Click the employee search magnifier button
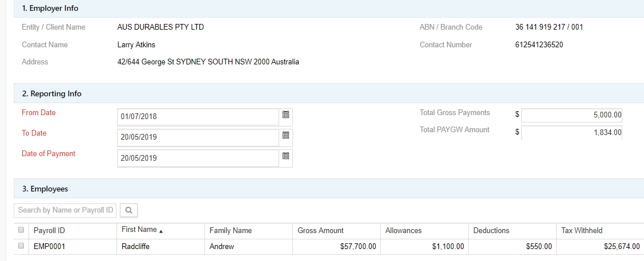This screenshot has height=261, width=644. (128, 210)
